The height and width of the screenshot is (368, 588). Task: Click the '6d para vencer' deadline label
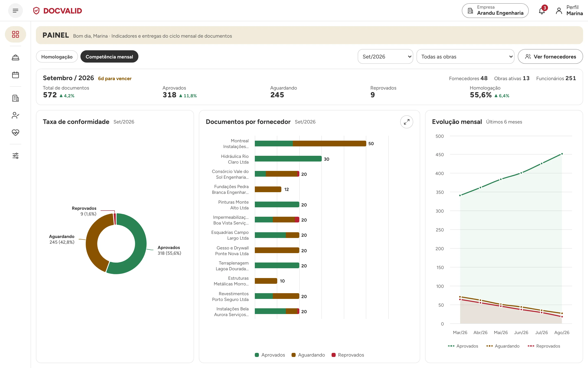[x=115, y=79]
